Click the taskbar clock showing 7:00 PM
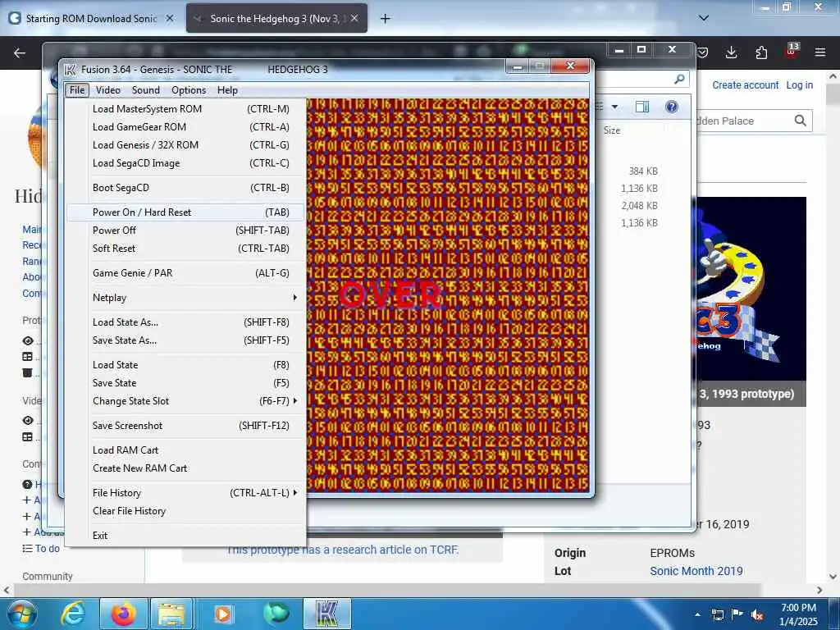The height and width of the screenshot is (630, 840). click(x=798, y=614)
